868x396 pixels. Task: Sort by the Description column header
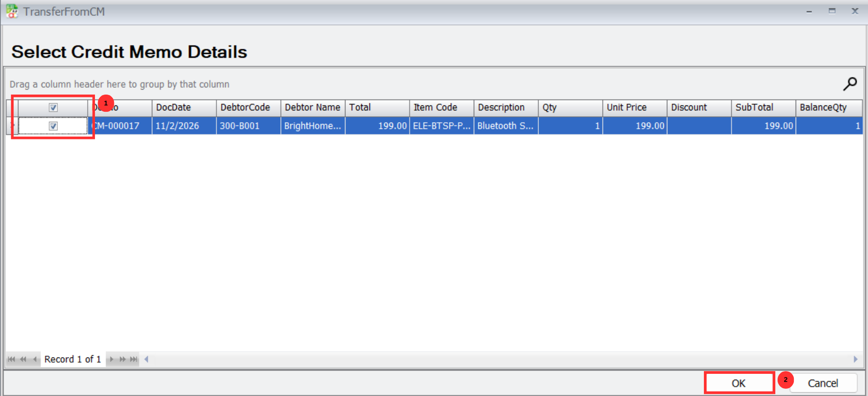[506, 108]
